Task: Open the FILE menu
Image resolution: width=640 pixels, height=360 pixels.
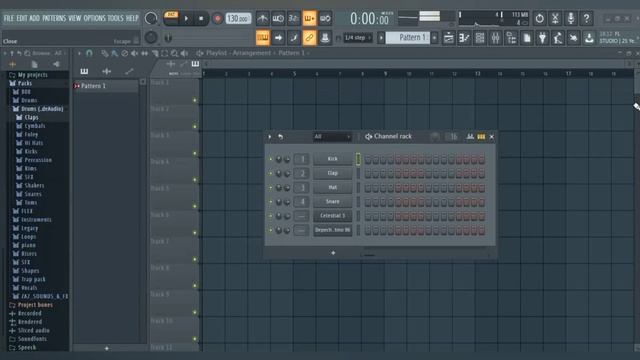Action: coord(9,18)
